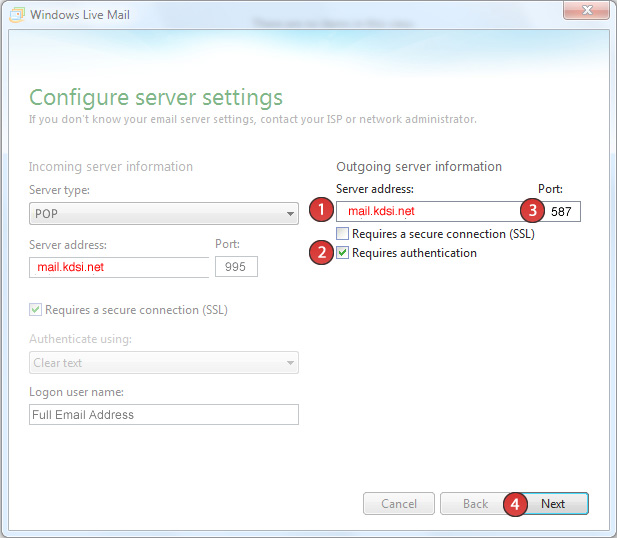Screen dimensions: 617x538
Task: Click the Server type label
Action: click(59, 190)
